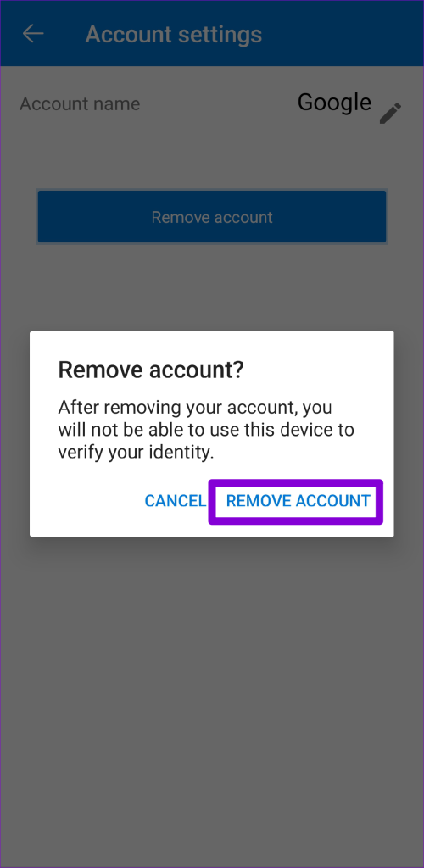Tap the line "will not be able to use this device to"
The image size is (424, 868).
[x=206, y=430]
